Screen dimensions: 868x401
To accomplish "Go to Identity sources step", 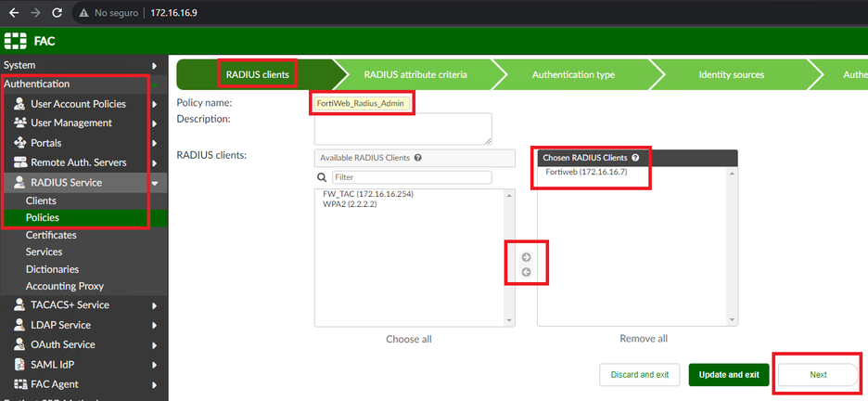I will pos(732,75).
